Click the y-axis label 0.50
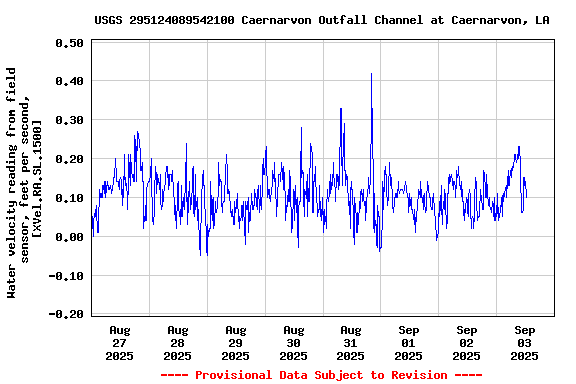The height and width of the screenshot is (384, 576). coord(69,43)
